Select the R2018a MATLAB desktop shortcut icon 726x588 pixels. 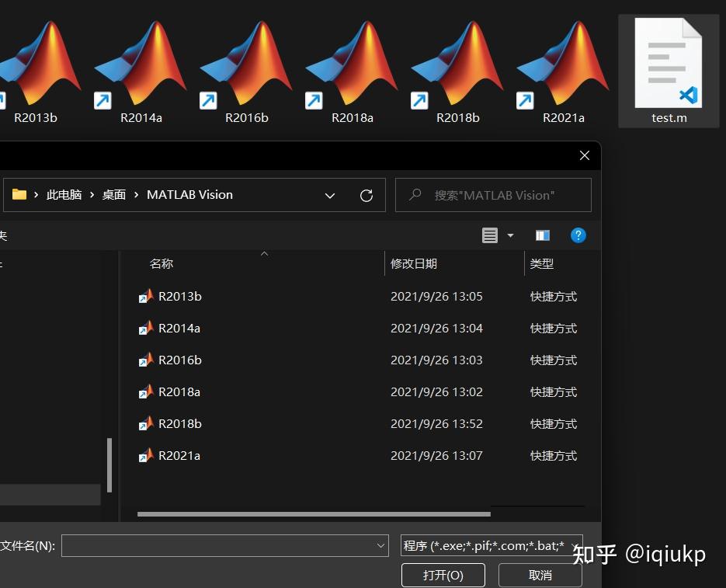[352, 64]
